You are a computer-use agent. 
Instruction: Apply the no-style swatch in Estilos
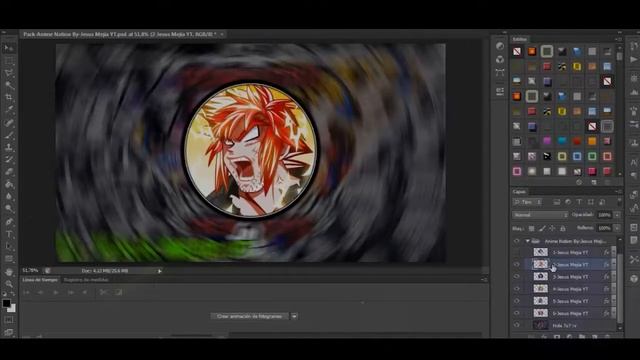click(x=517, y=51)
